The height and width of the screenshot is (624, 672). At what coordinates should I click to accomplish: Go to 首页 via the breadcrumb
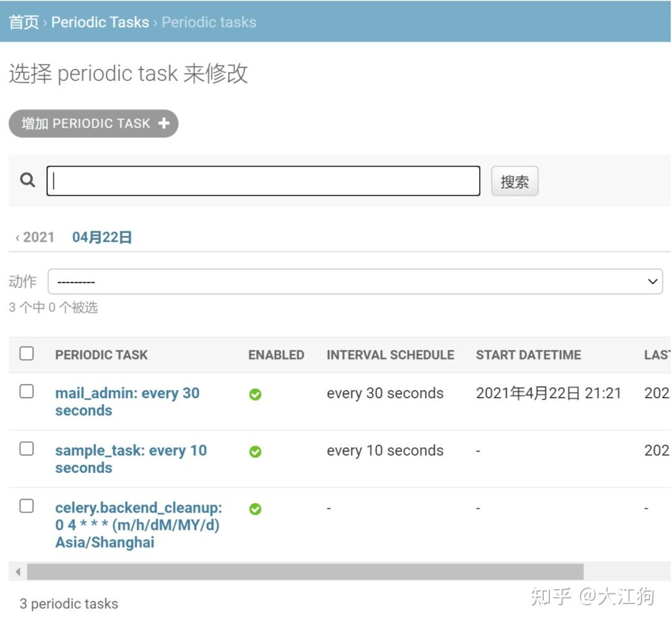[22, 22]
